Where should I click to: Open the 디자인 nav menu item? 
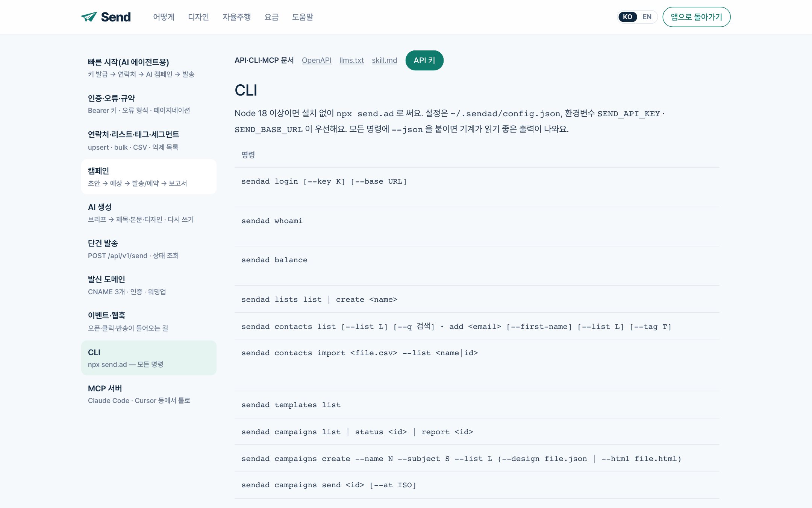pyautogui.click(x=198, y=17)
